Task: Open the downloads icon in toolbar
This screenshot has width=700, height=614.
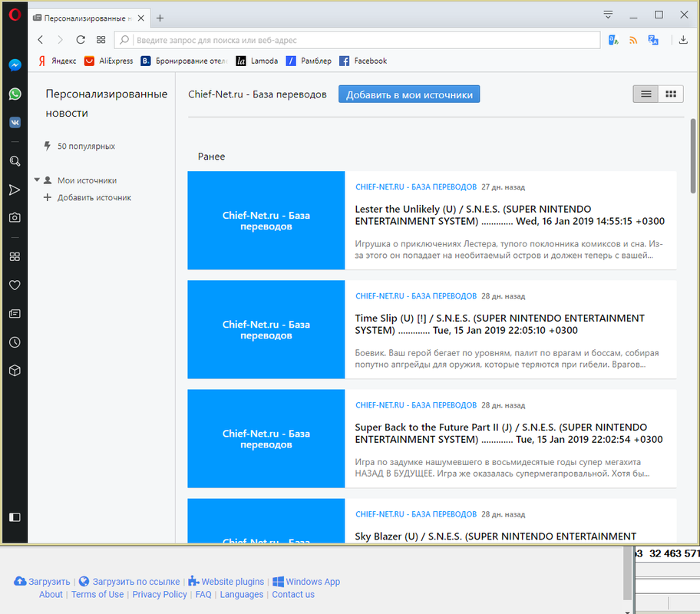Action: click(683, 40)
